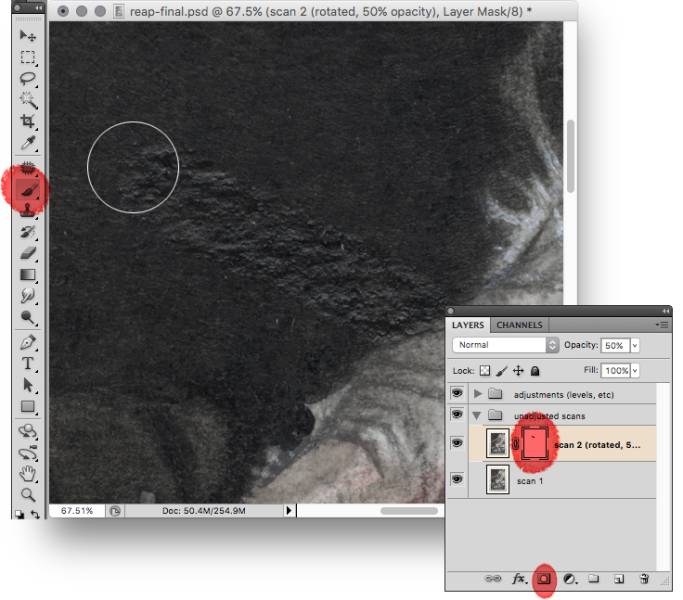Activate the Type tool
Screen dimensions: 683x600
point(28,363)
